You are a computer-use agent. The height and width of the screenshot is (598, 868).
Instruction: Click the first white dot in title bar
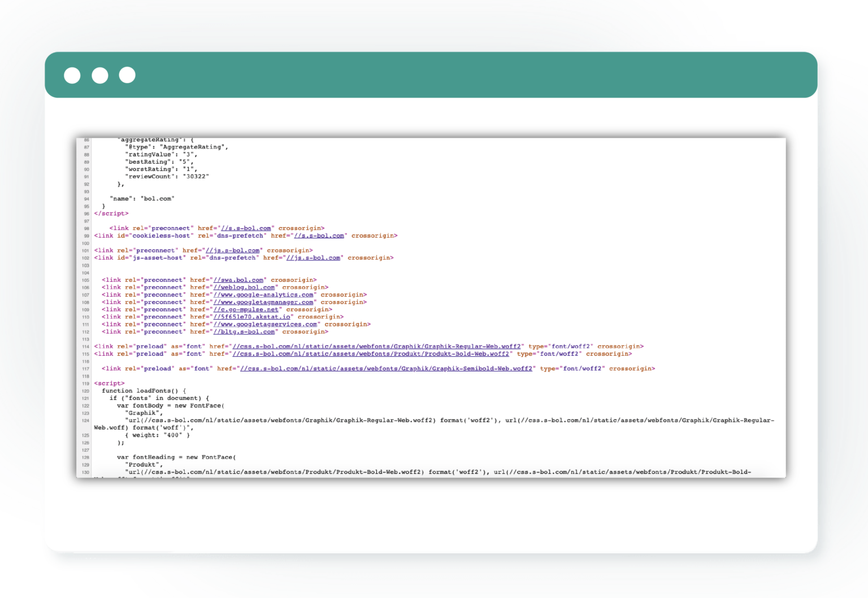point(72,75)
